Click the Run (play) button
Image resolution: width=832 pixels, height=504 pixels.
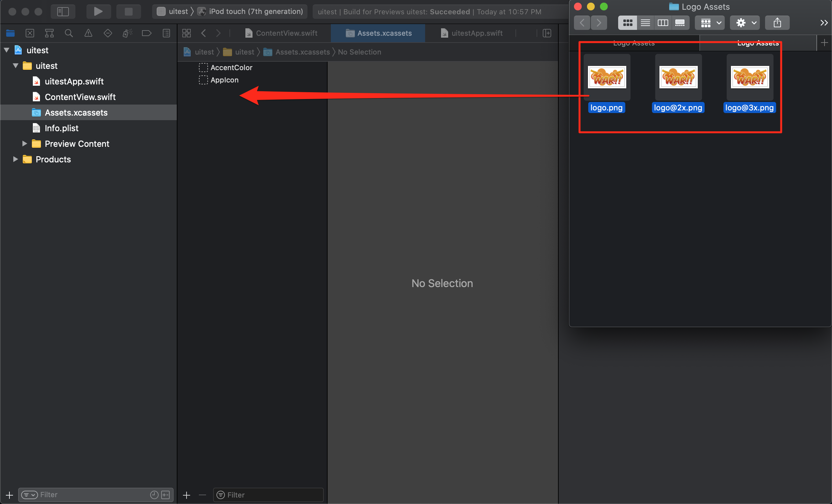click(x=98, y=11)
